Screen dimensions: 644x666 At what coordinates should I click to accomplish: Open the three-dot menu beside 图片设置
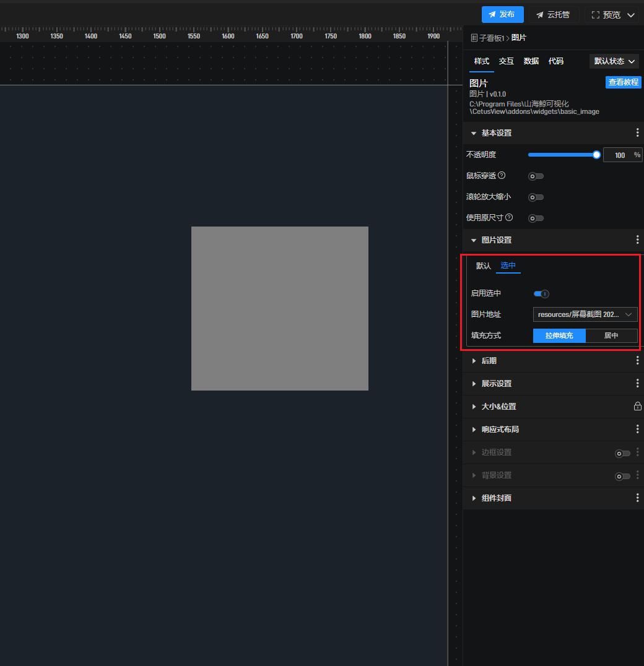pyautogui.click(x=637, y=240)
